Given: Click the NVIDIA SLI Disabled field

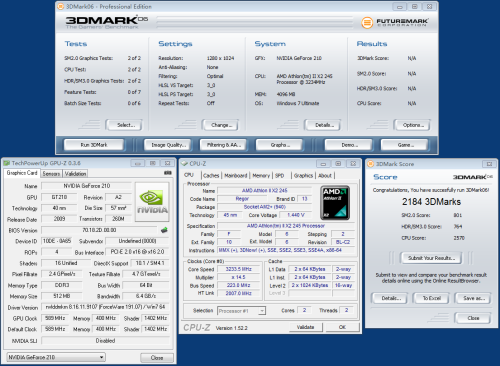Looking at the screenshot, I should point(105,341).
